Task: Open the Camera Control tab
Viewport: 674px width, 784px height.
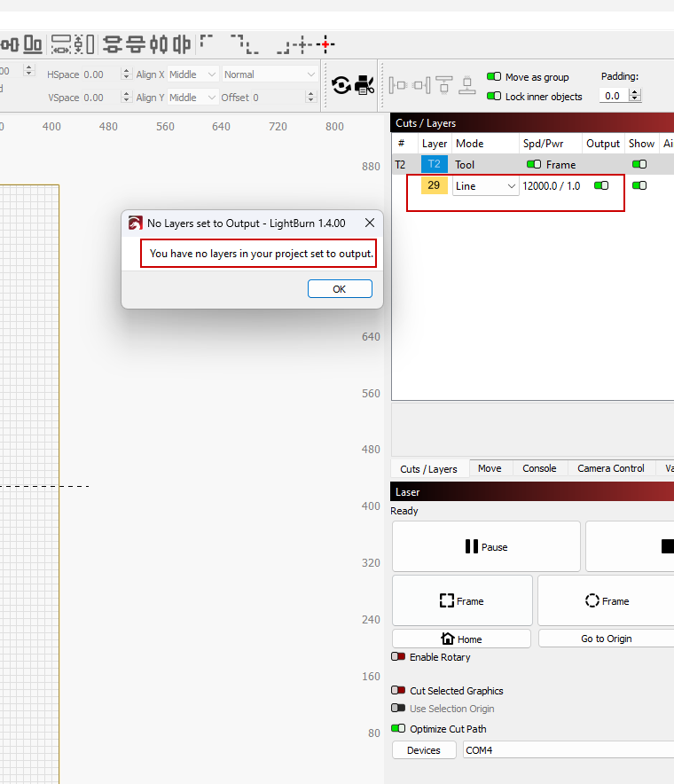Action: (610, 468)
